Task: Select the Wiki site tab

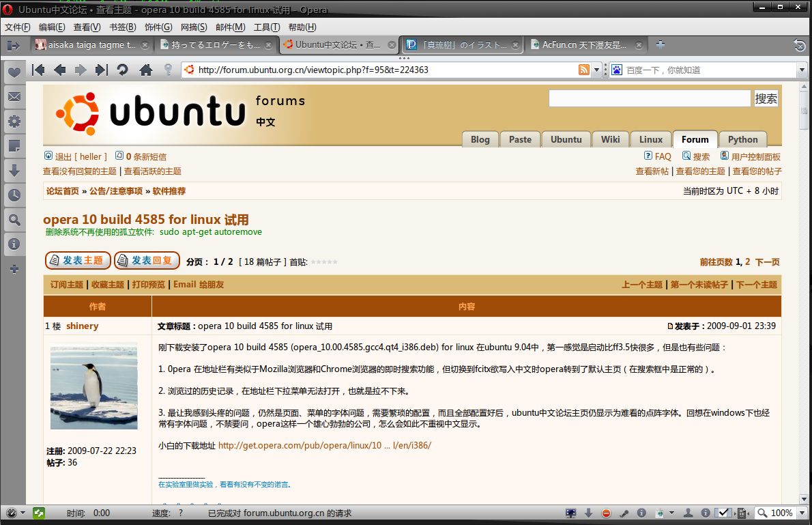Action: (611, 139)
